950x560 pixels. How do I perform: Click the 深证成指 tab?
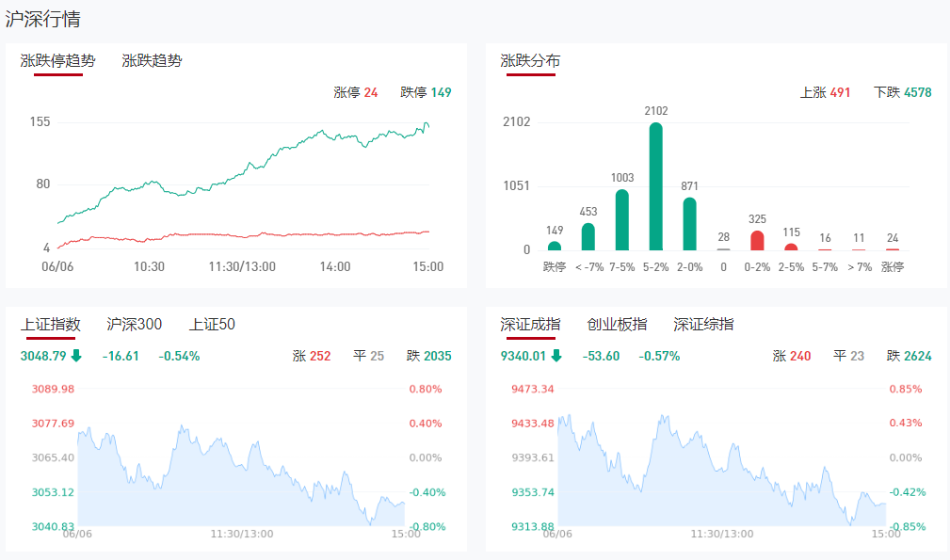[530, 325]
